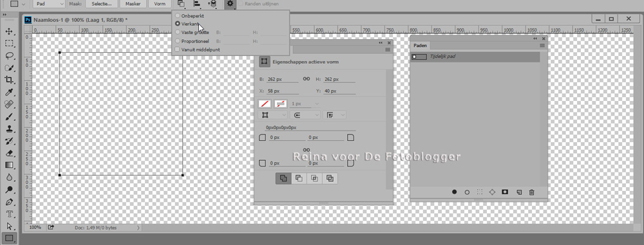Select the History Brush tool
The image size is (644, 245).
coord(9,141)
